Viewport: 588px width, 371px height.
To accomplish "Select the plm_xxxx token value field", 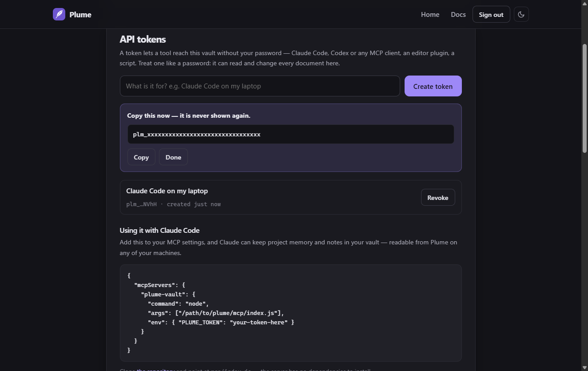I will (x=291, y=134).
